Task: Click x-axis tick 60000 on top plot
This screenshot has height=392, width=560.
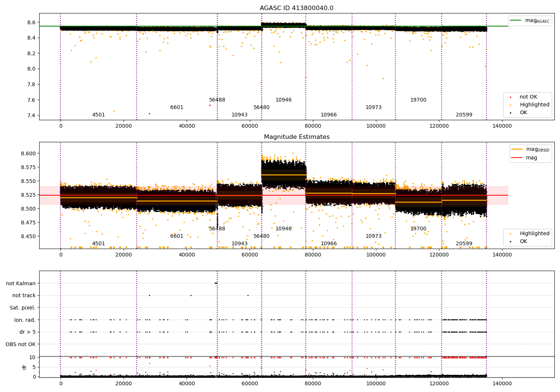Action: 250,126
